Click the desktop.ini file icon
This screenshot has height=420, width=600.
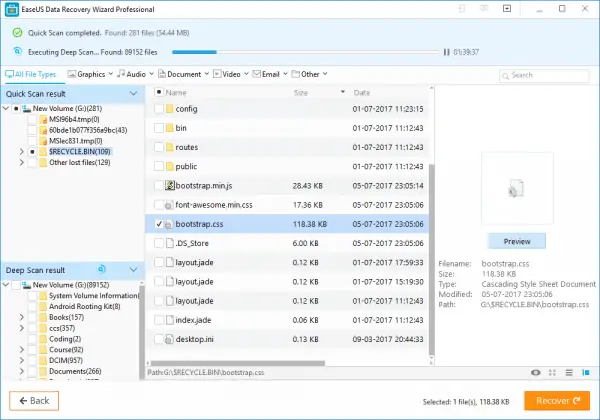pos(169,339)
